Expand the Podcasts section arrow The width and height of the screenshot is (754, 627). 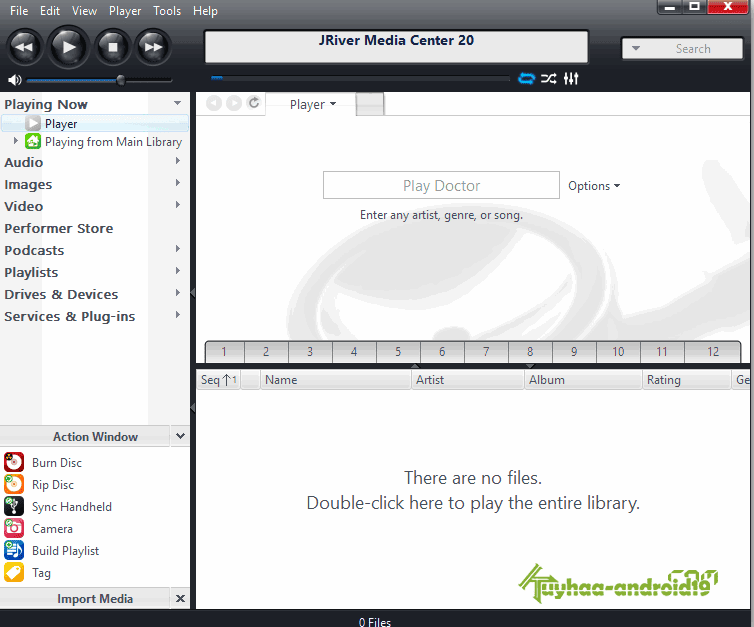coord(178,249)
